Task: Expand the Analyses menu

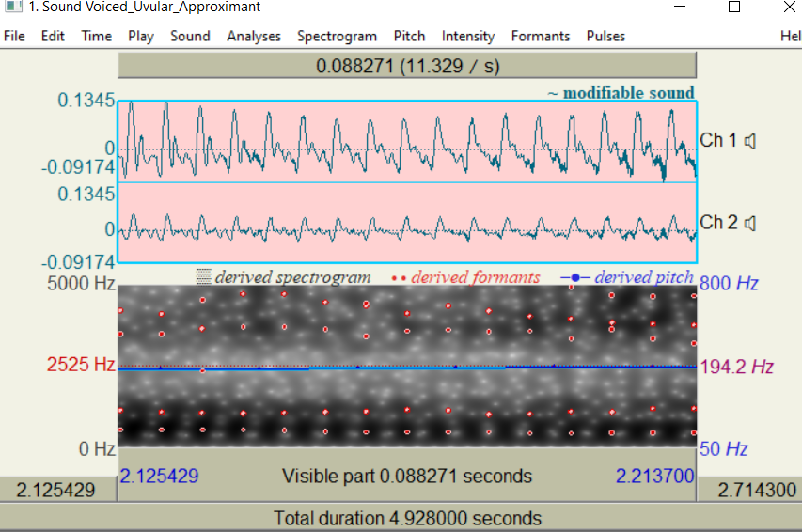Action: click(254, 37)
